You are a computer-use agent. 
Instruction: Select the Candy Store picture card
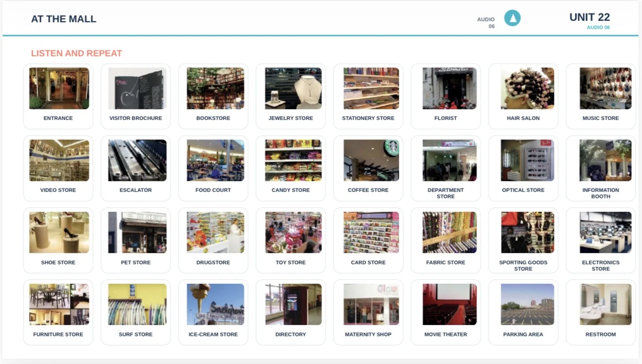291,168
